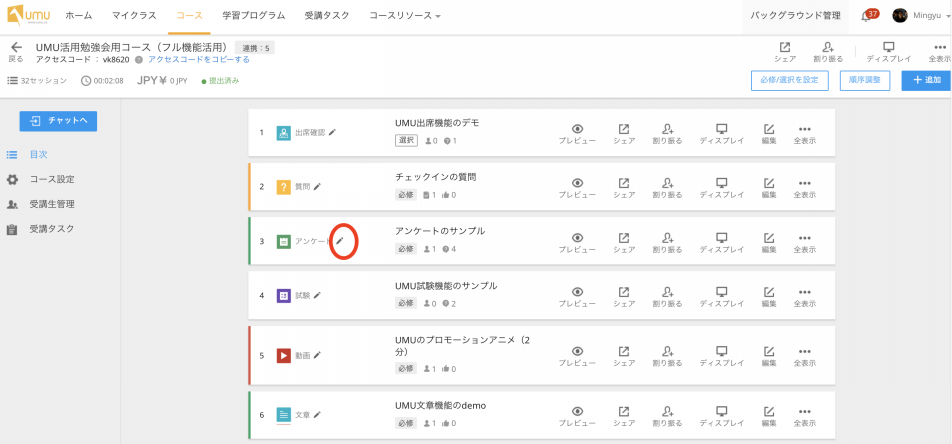Open the 受講タスク top tab
The height and width of the screenshot is (444, 952).
point(327,16)
